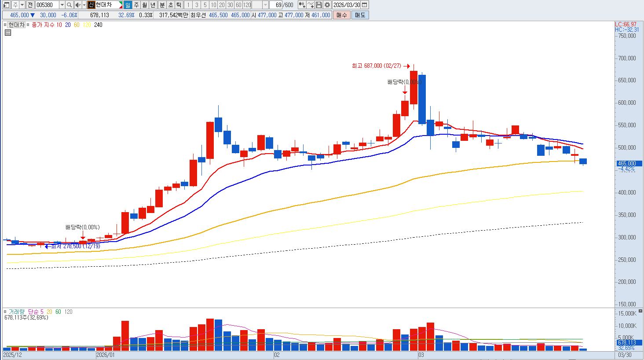Select the 틱 tick chart tab

(179, 5)
